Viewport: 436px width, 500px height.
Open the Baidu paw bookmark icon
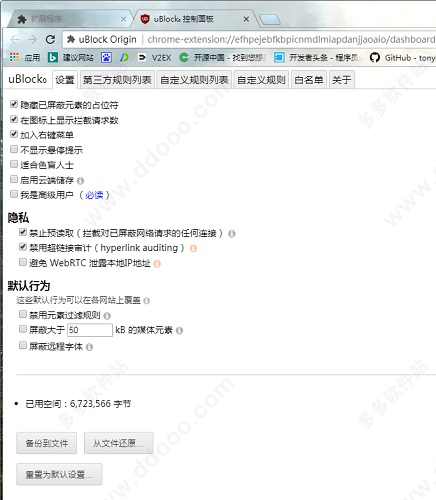pyautogui.click(x=106, y=57)
